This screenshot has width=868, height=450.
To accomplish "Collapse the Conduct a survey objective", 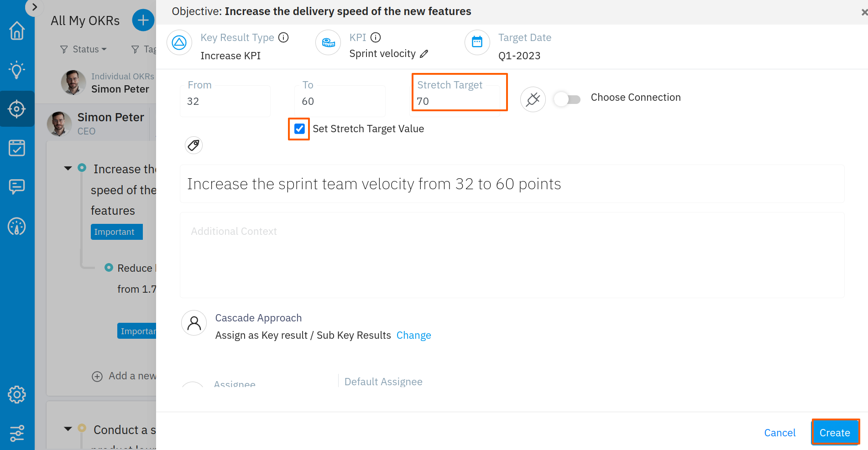I will click(68, 429).
